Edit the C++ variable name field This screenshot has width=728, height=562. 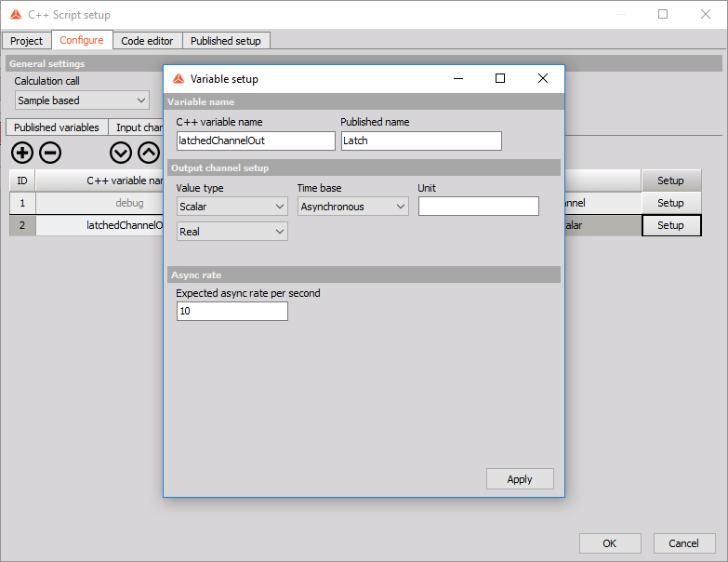coord(256,140)
